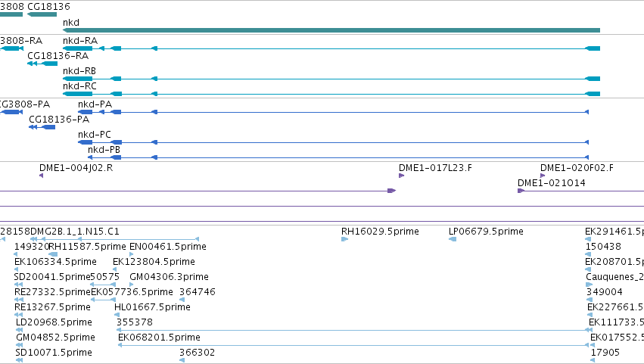Select the LP06679.5prime EST label
The image size is (644, 364).
tap(486, 232)
